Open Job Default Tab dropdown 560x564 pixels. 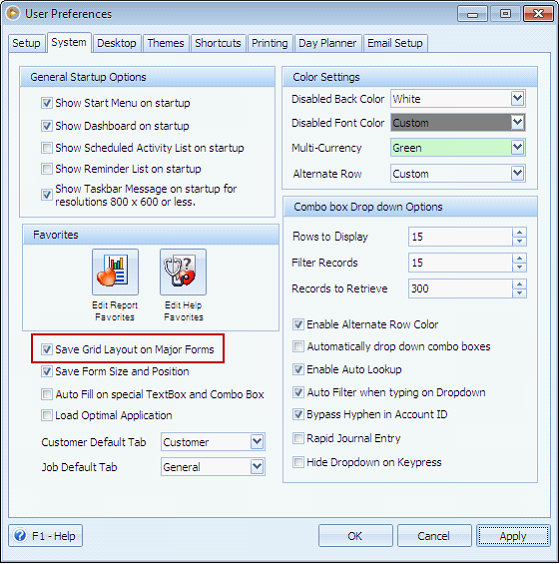tap(257, 467)
